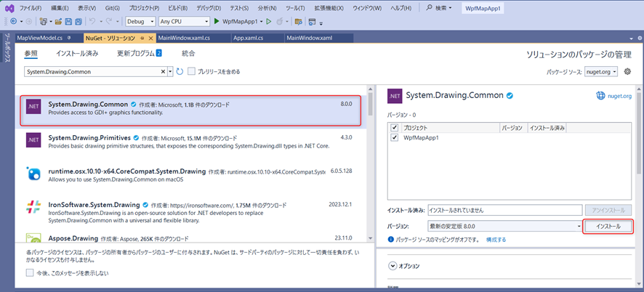The width and height of the screenshot is (644, 292).
Task: Click the new project toolbar icon
Action: (x=43, y=21)
